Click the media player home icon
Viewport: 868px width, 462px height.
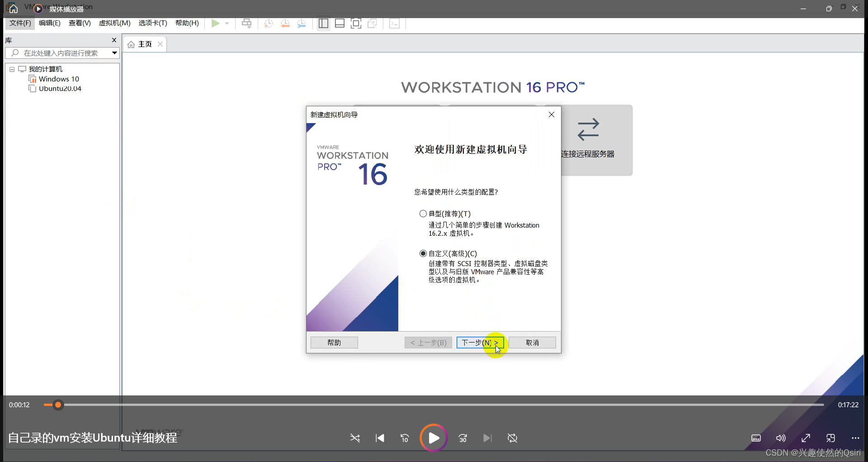[14, 9]
